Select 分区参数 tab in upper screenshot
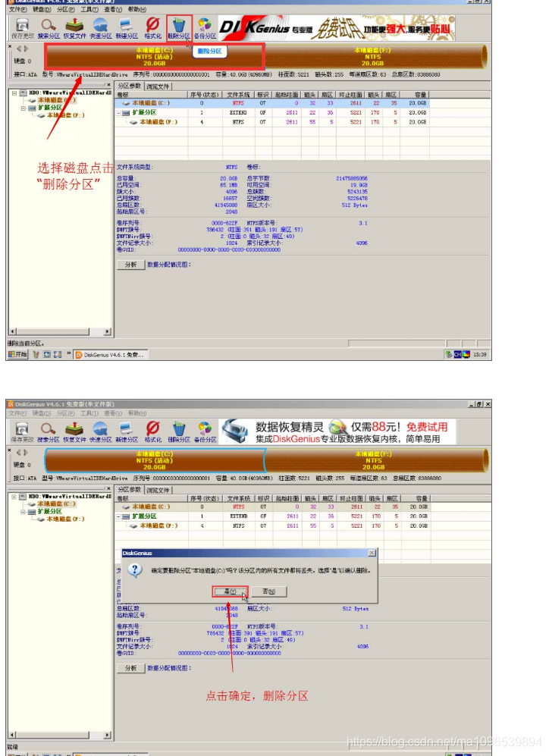Viewport: 549px width, 756px height. [129, 86]
